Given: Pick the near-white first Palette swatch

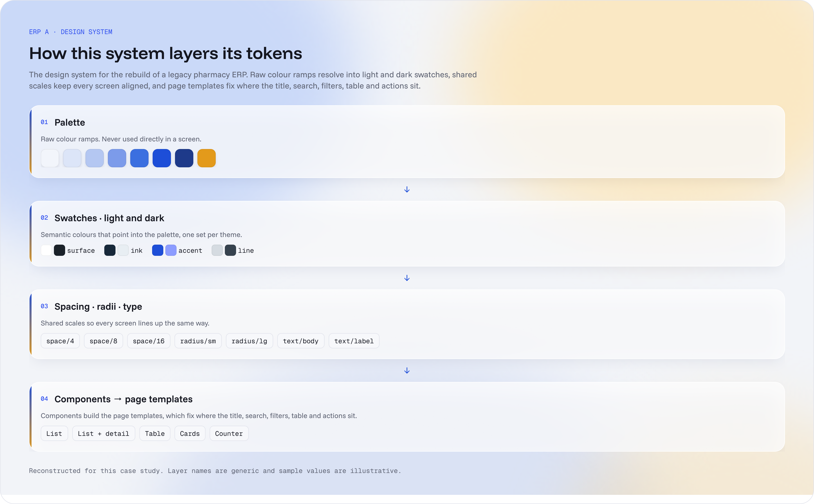Looking at the screenshot, I should 50,158.
